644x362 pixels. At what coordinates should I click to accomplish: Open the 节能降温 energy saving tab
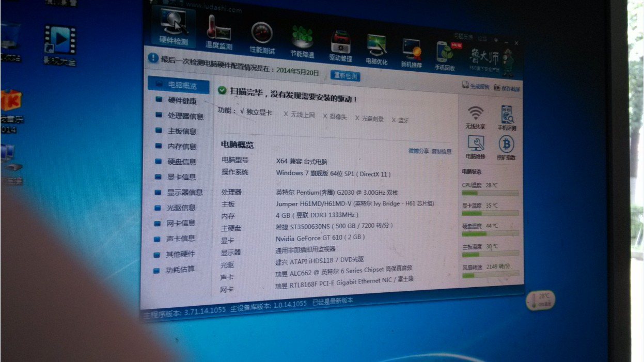302,43
